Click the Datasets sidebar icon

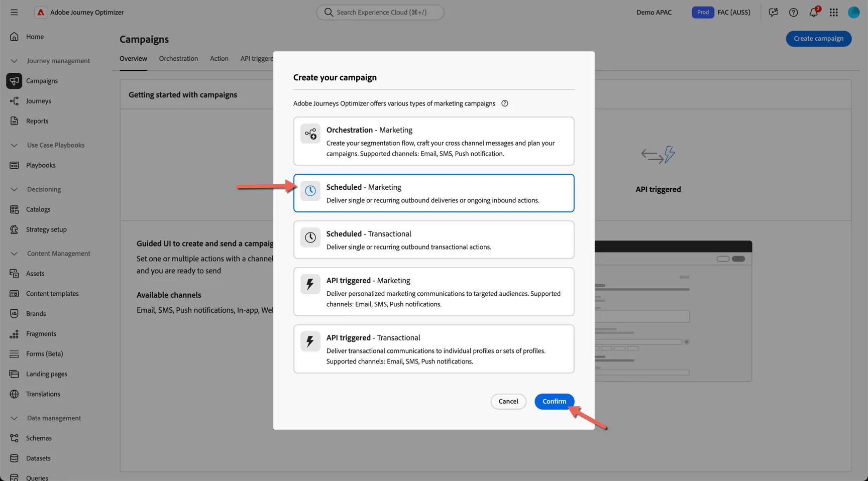(x=14, y=458)
